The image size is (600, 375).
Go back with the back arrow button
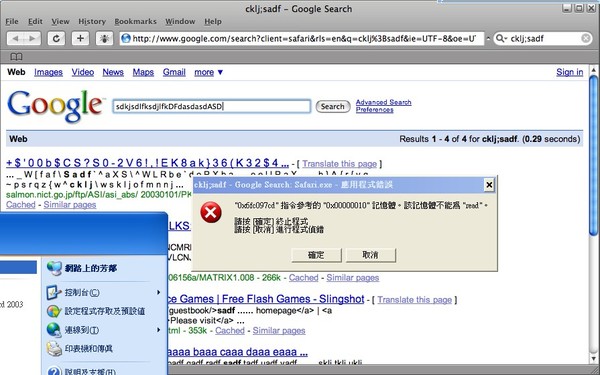point(15,39)
